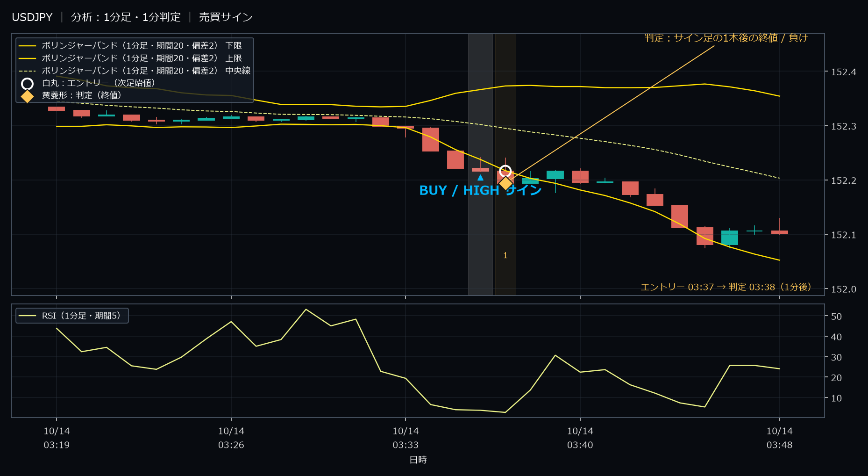Select the USDJPY title text
Image resolution: width=868 pixels, height=476 pixels.
point(32,17)
